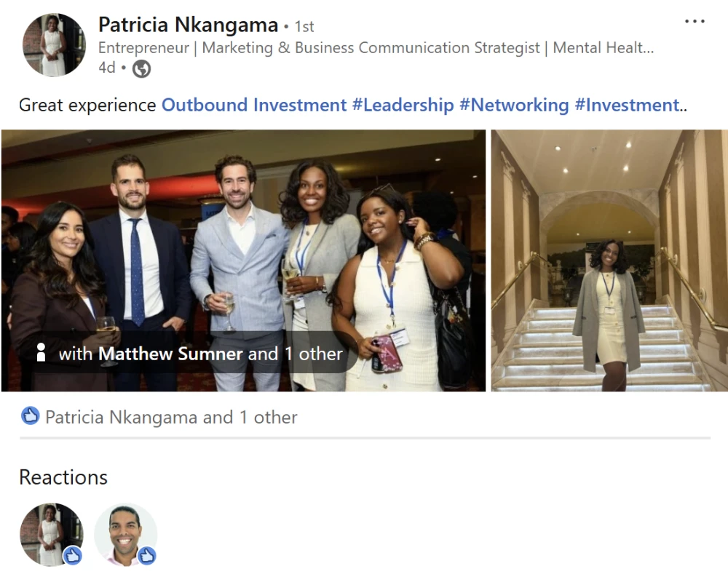Open the #Networking hashtag

click(514, 105)
